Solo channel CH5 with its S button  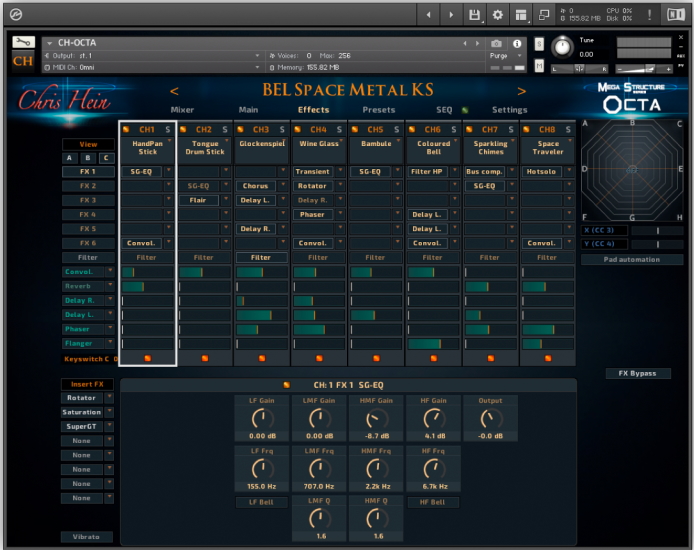[397, 129]
